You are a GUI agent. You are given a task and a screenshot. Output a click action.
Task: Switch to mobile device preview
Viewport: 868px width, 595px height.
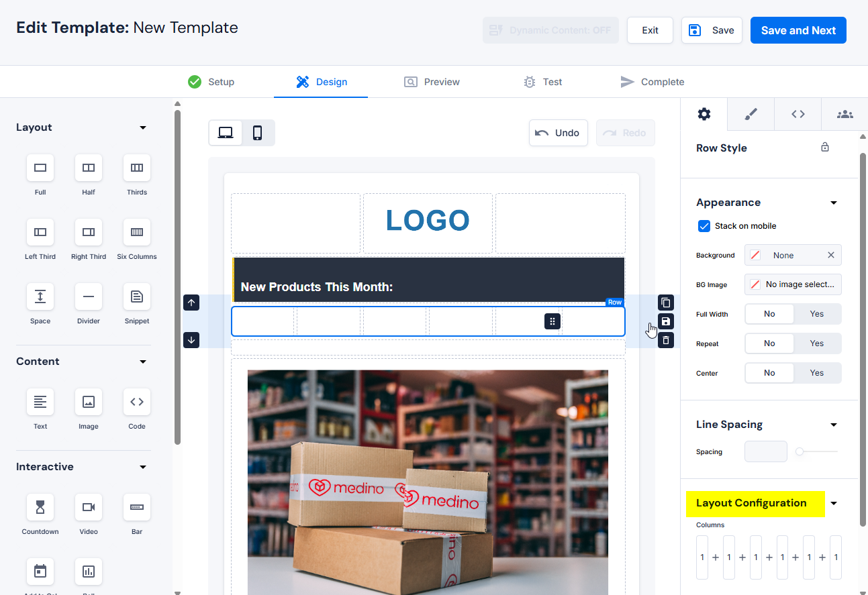tap(257, 133)
